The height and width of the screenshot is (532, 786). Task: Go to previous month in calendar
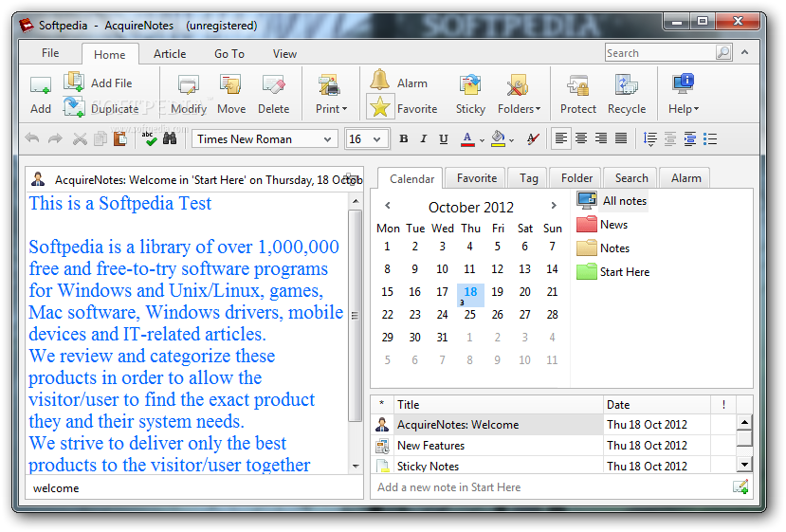click(x=388, y=206)
